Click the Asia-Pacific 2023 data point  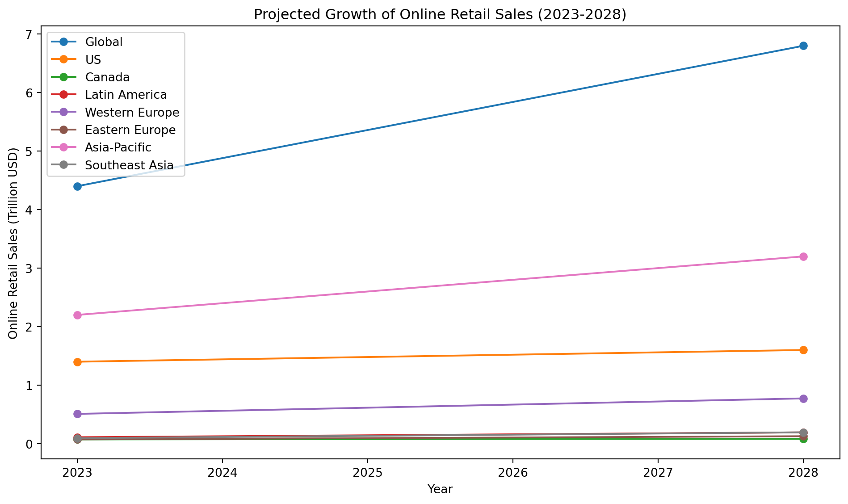pos(77,315)
